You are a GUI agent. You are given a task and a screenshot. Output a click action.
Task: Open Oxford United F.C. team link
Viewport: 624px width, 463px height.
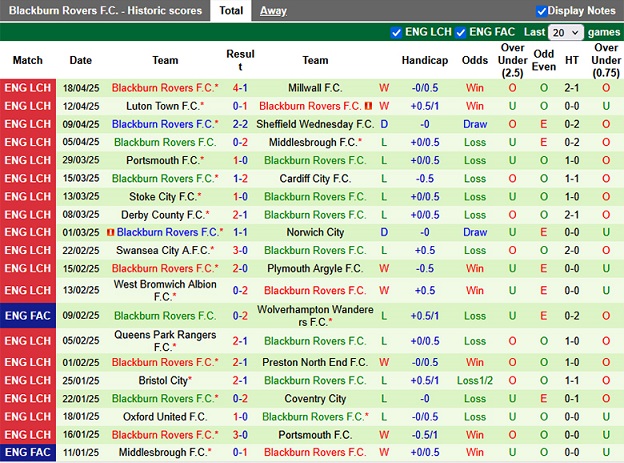(x=165, y=416)
